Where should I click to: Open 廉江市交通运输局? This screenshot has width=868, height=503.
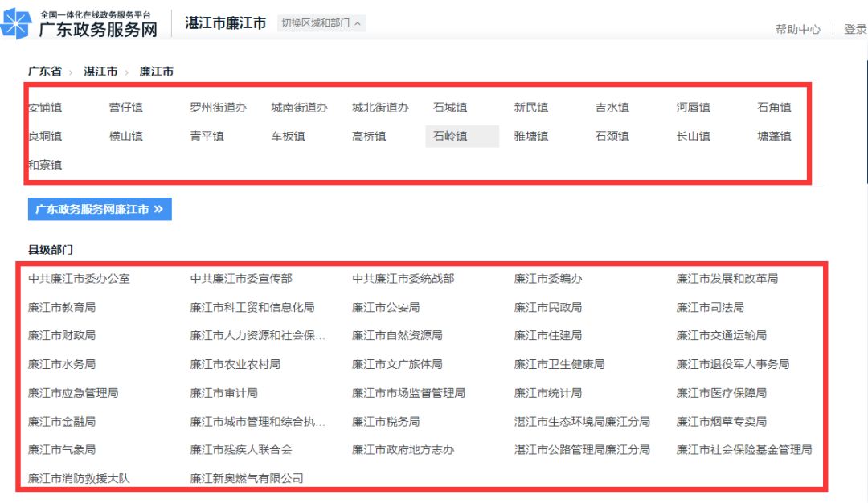(721, 335)
